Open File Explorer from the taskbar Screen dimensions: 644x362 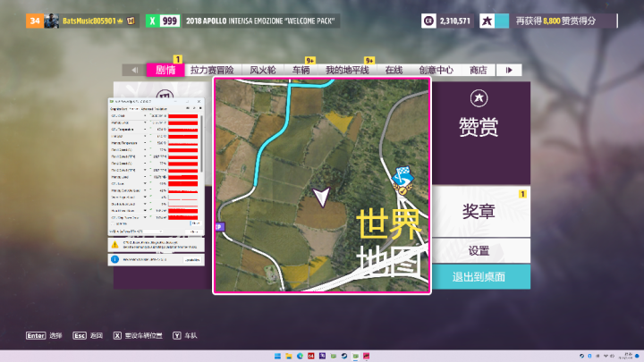289,356
